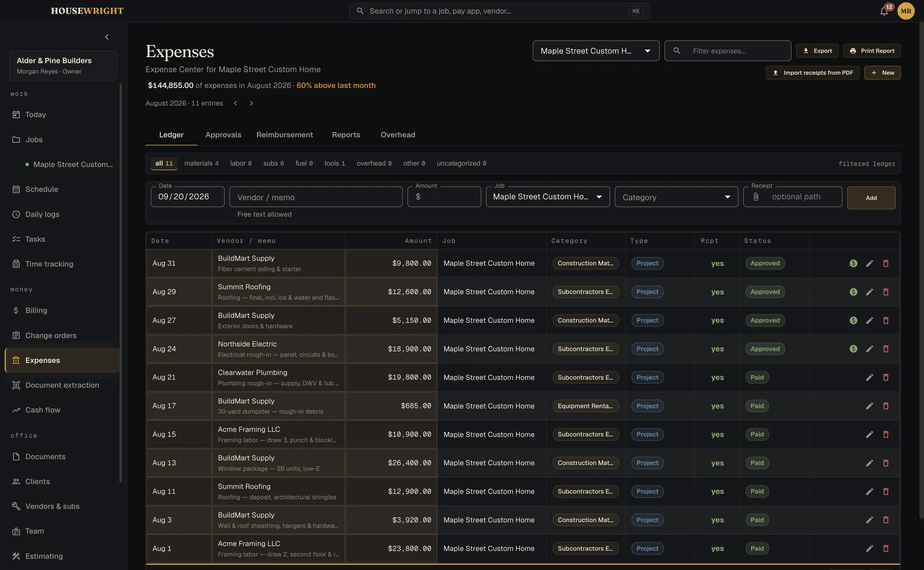Open Maple Street Custom job in sidebar

coord(68,165)
